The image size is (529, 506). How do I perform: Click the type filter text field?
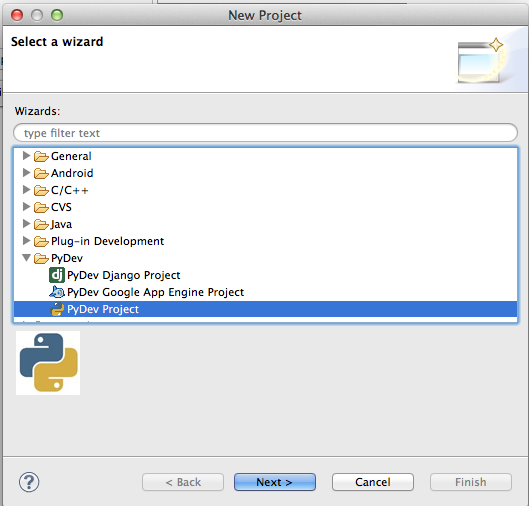click(x=265, y=133)
